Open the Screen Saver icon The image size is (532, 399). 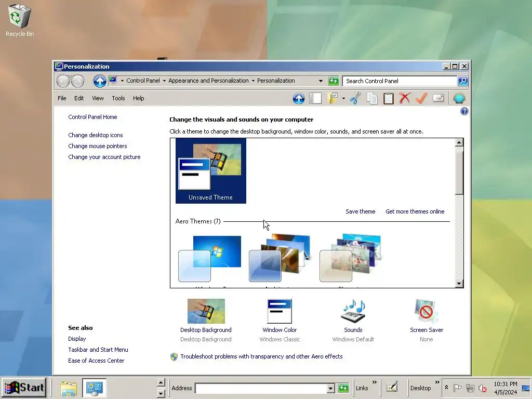pyautogui.click(x=427, y=311)
